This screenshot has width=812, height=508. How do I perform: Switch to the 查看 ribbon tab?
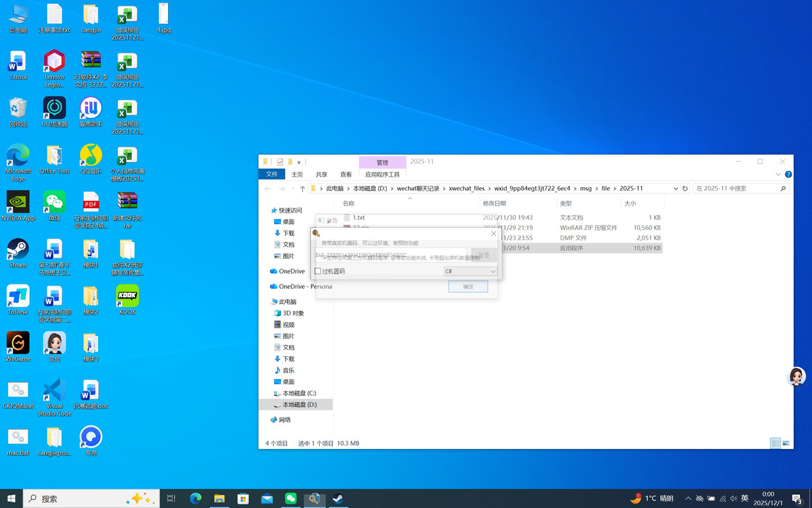tap(346, 174)
